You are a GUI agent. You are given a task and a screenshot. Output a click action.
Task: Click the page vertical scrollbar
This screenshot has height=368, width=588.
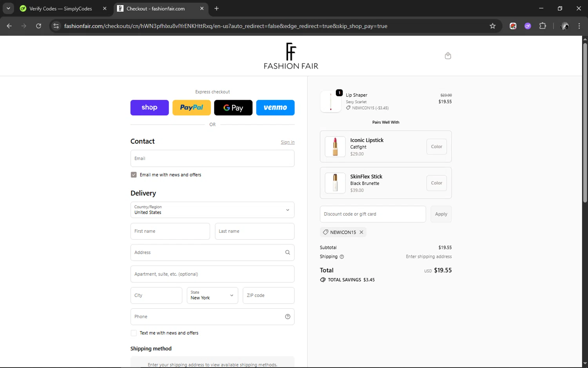(x=585, y=122)
